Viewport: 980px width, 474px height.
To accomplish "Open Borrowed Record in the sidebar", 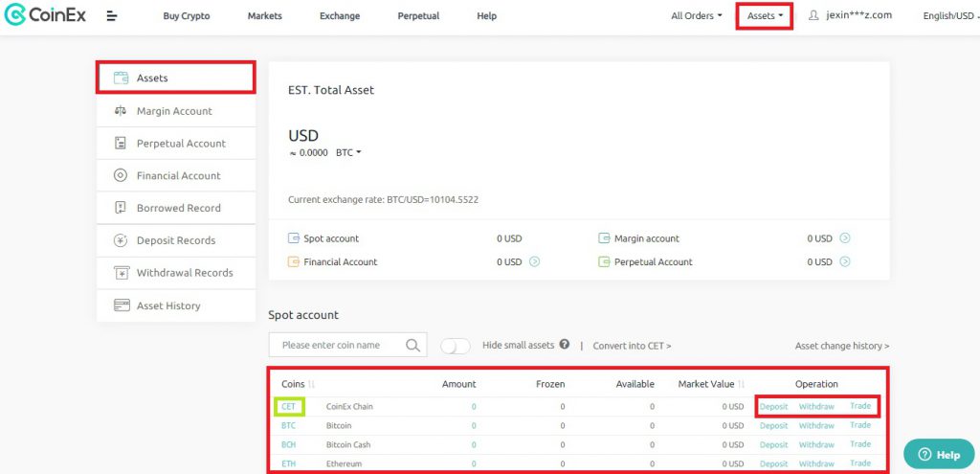I will point(176,208).
